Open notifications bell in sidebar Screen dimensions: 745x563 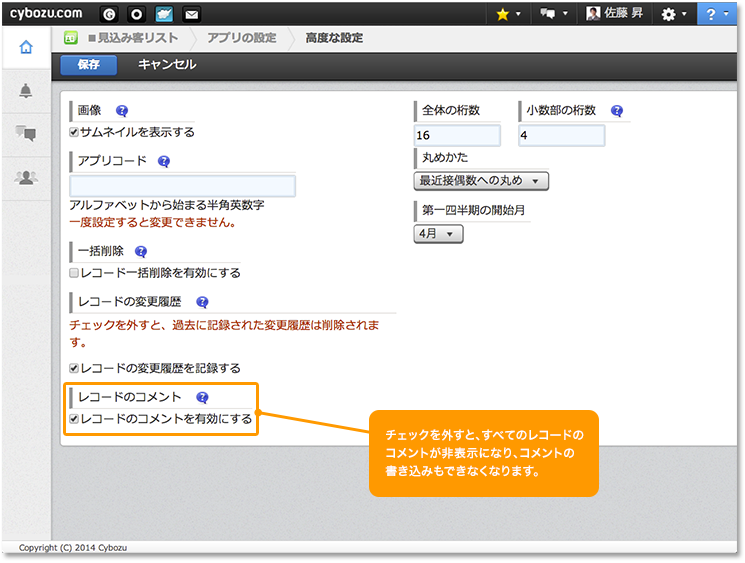[26, 91]
